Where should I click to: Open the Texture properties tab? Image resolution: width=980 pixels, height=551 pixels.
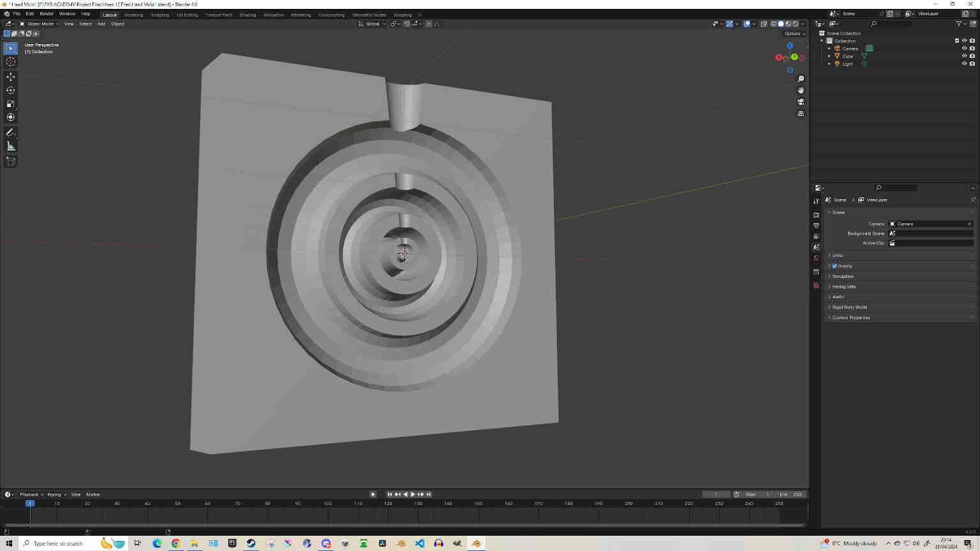tap(816, 285)
